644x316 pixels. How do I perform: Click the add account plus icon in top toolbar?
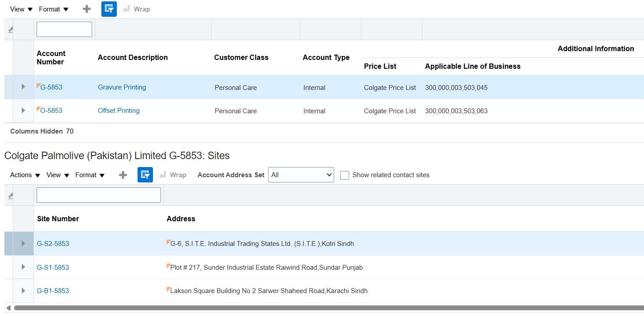tap(87, 9)
